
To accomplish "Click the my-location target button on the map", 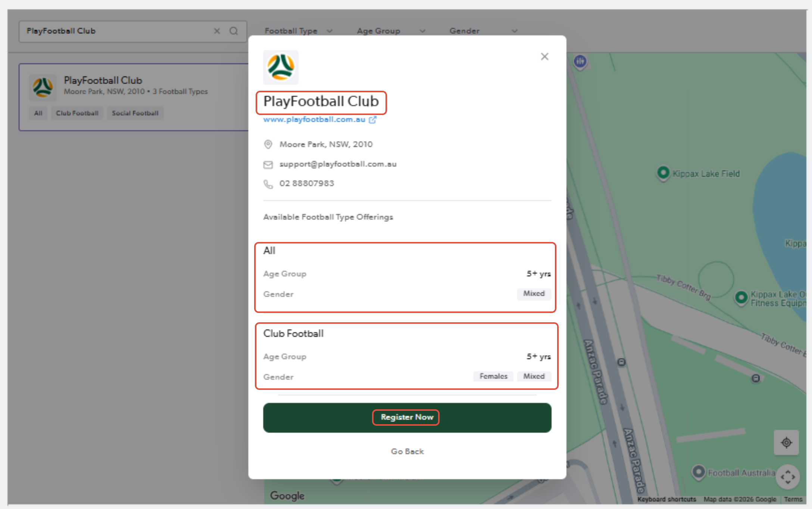I will pyautogui.click(x=786, y=443).
